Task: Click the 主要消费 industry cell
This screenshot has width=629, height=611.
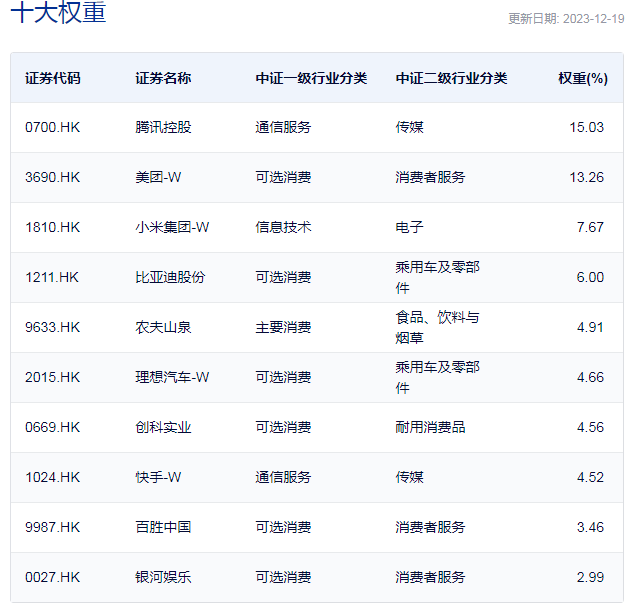Action: [283, 327]
